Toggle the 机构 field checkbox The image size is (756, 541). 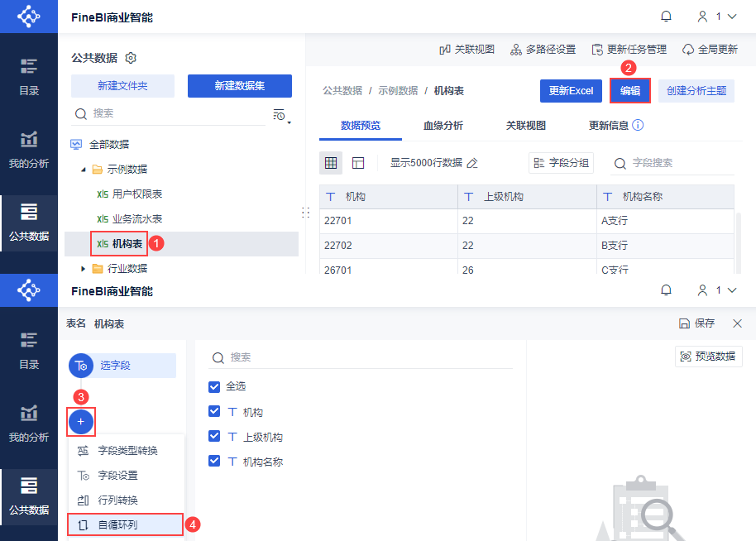[214, 411]
